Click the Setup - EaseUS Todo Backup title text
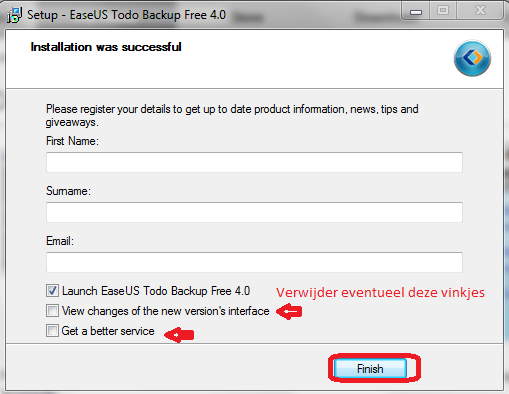The width and height of the screenshot is (509, 394). click(126, 15)
